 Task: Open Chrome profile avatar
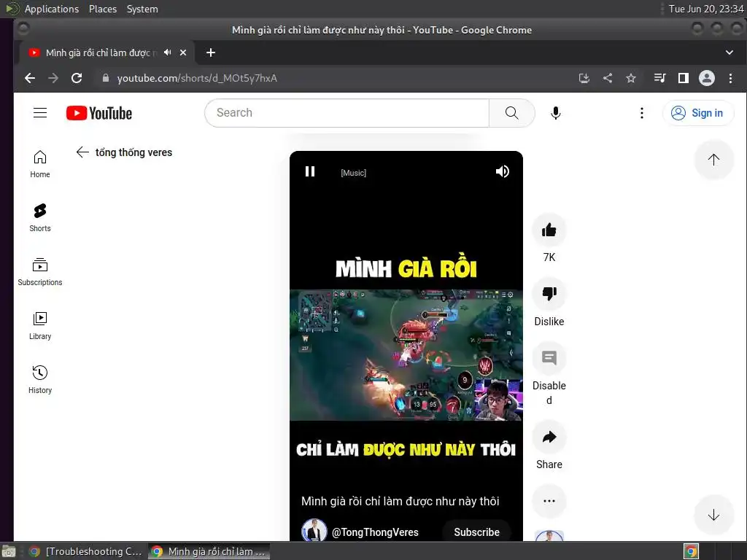tap(706, 78)
